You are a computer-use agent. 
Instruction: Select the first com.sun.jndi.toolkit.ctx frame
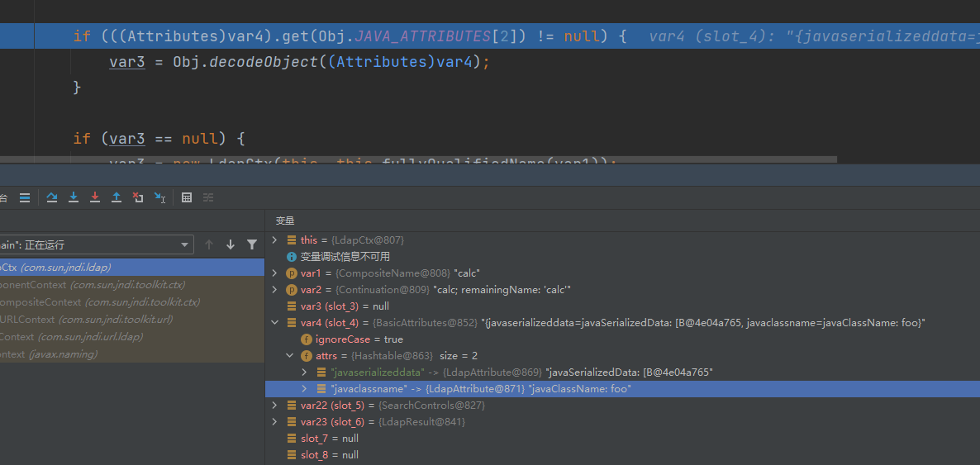132,285
